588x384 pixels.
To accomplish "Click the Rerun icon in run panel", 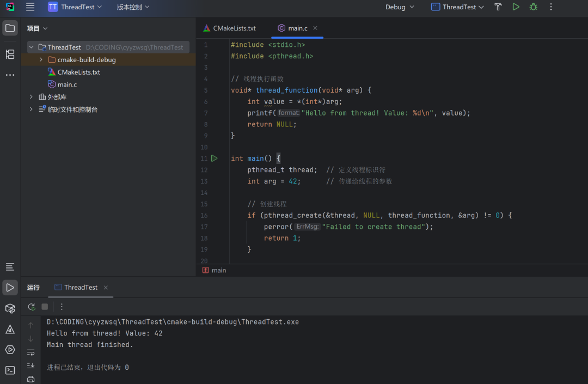I will 32,307.
